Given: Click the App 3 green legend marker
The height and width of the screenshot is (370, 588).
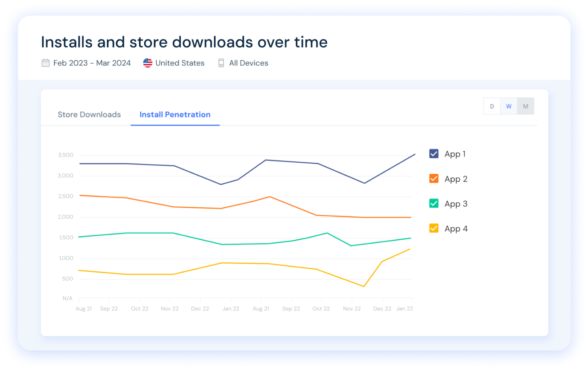Looking at the screenshot, I should click(x=434, y=203).
